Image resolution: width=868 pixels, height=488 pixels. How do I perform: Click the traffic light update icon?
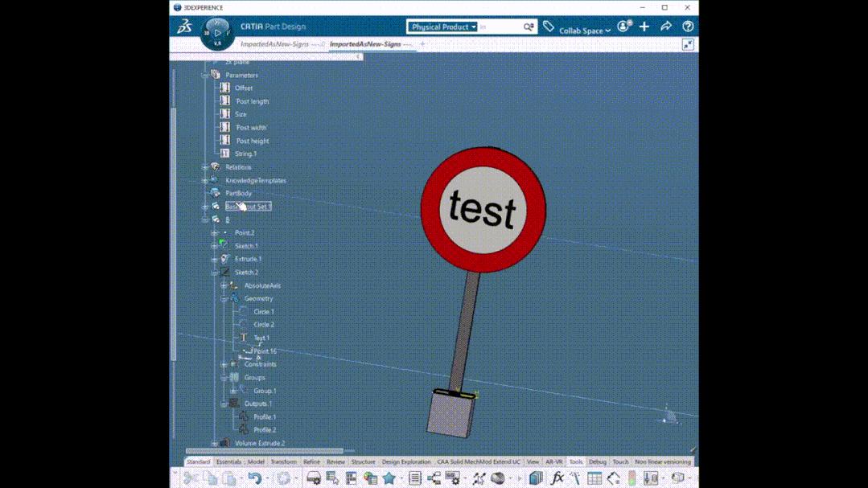[631, 478]
